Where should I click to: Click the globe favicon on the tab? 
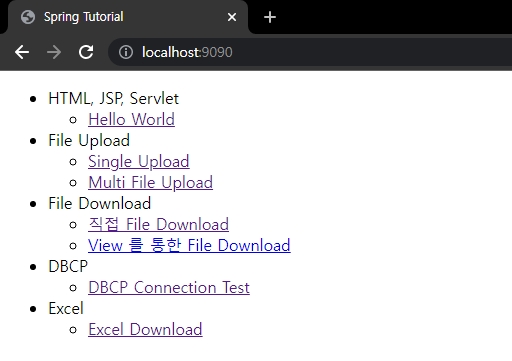tap(28, 17)
